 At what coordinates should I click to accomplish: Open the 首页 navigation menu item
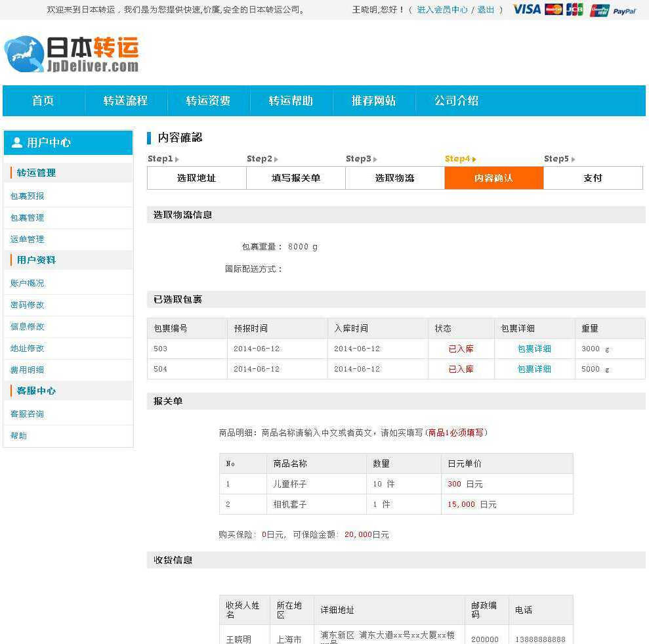tap(43, 100)
